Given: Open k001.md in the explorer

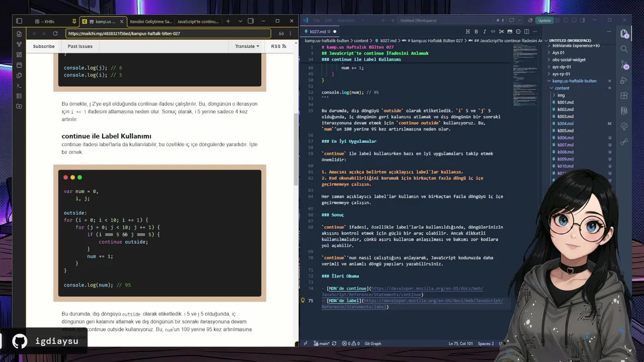Looking at the screenshot, I should [566, 103].
